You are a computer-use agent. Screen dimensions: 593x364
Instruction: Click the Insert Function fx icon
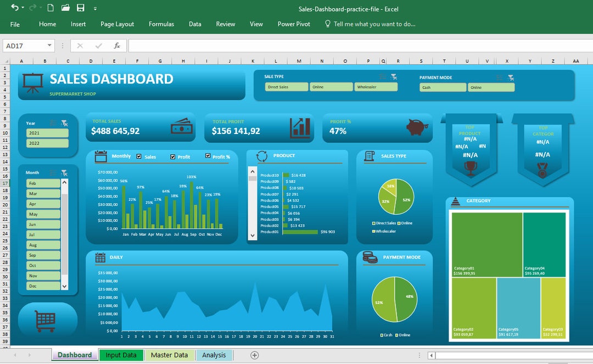(116, 45)
